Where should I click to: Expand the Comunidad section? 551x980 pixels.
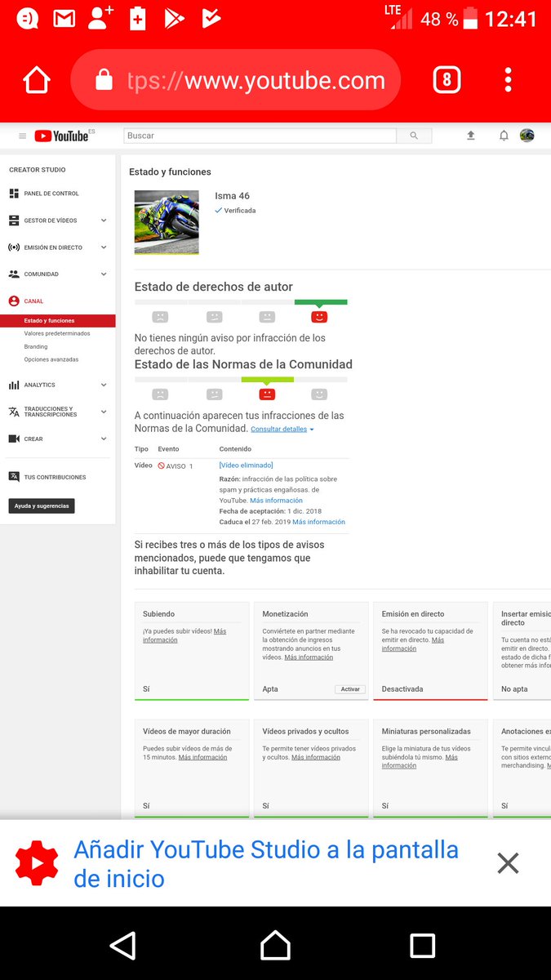coord(104,274)
